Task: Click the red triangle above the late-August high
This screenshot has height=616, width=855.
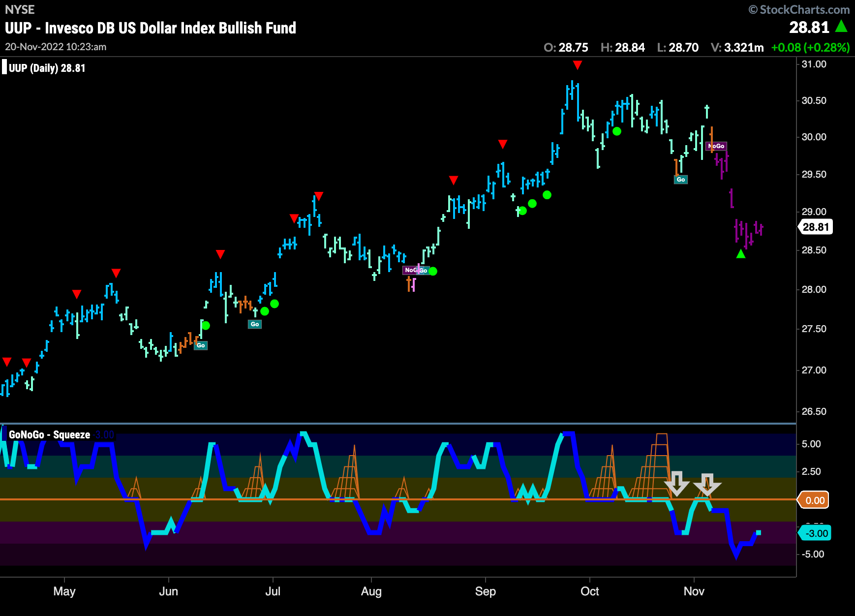Action: point(454,181)
